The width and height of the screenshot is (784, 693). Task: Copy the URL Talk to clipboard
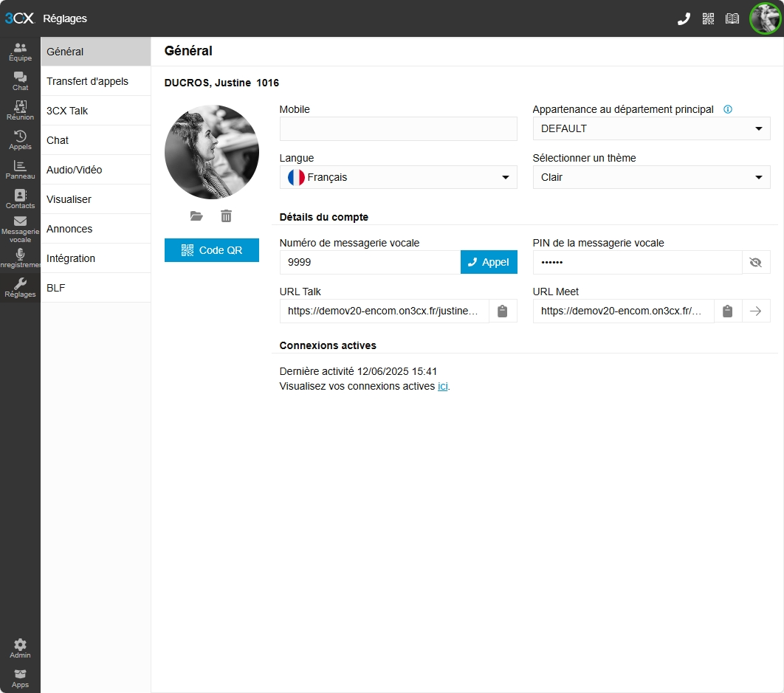(503, 311)
